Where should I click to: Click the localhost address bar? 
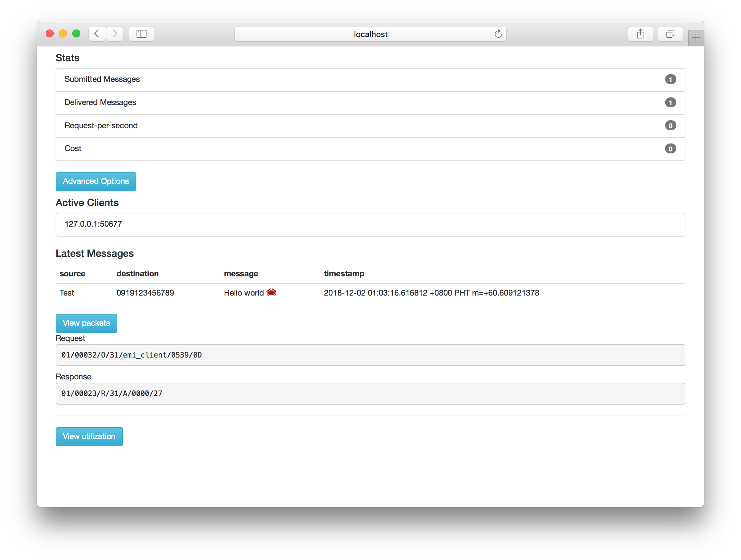pyautogui.click(x=370, y=34)
